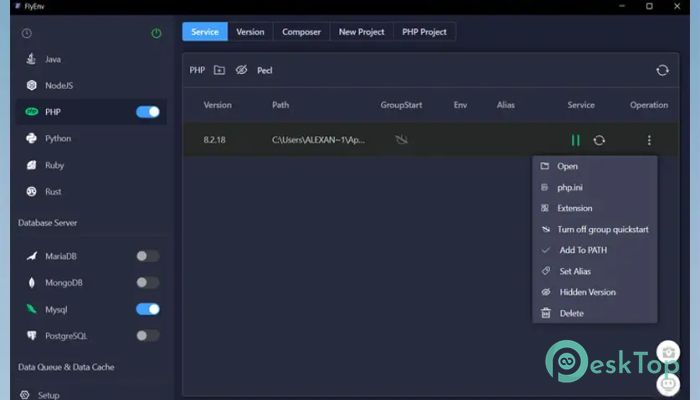This screenshot has width=700, height=400.
Task: Click the three-dot operation menu button
Action: coord(649,140)
